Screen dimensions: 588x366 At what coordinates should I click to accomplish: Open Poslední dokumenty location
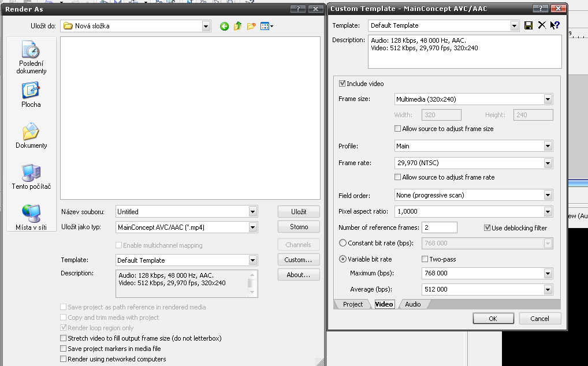tap(31, 58)
